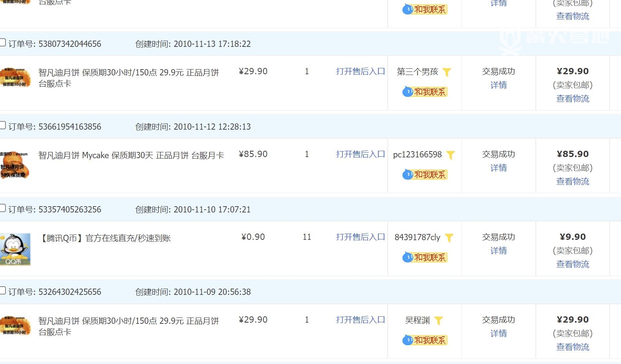Click 和我联系 icon in topmost partial row
Viewport: 621px width, 364px height.
425,9
